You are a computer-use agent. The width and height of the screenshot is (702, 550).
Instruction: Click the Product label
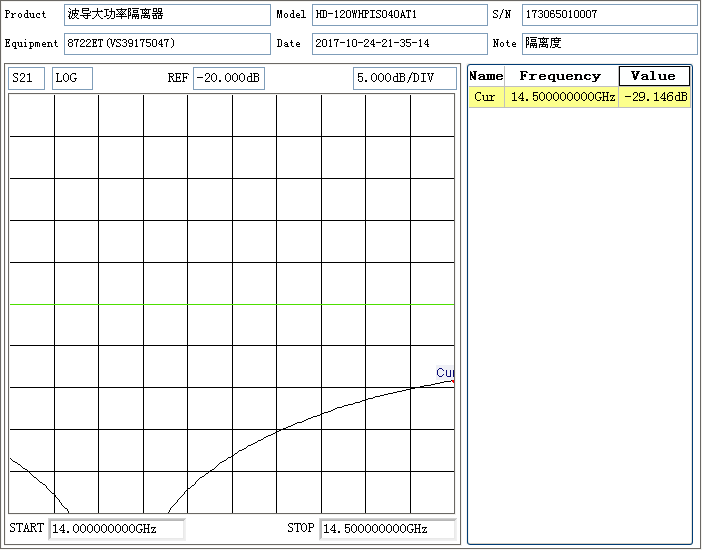[x=26, y=14]
